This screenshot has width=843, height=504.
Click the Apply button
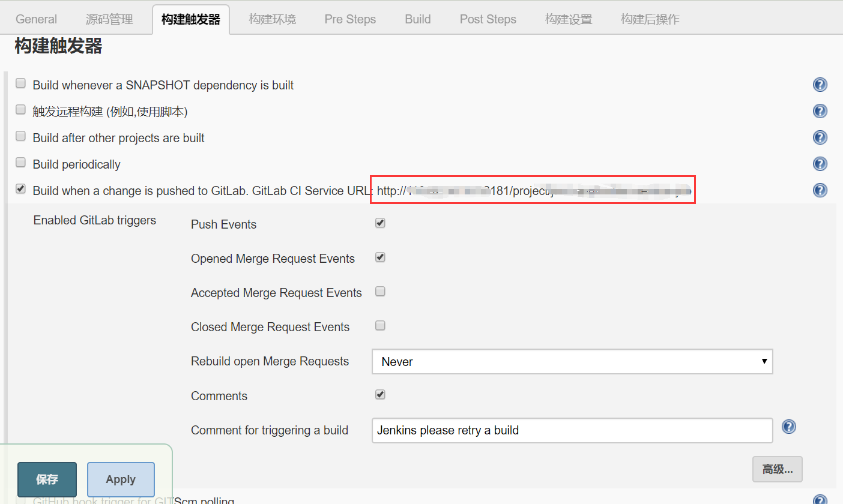coord(121,479)
